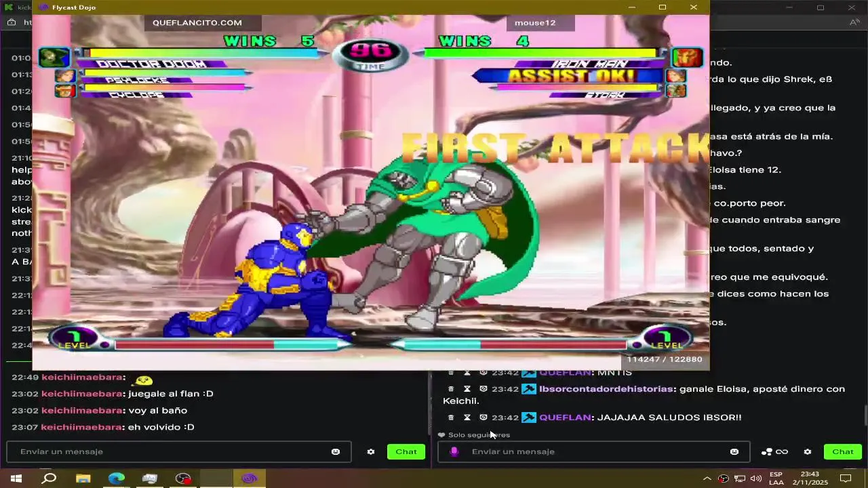
Task: Open Windows taskbar search
Action: coord(50,479)
